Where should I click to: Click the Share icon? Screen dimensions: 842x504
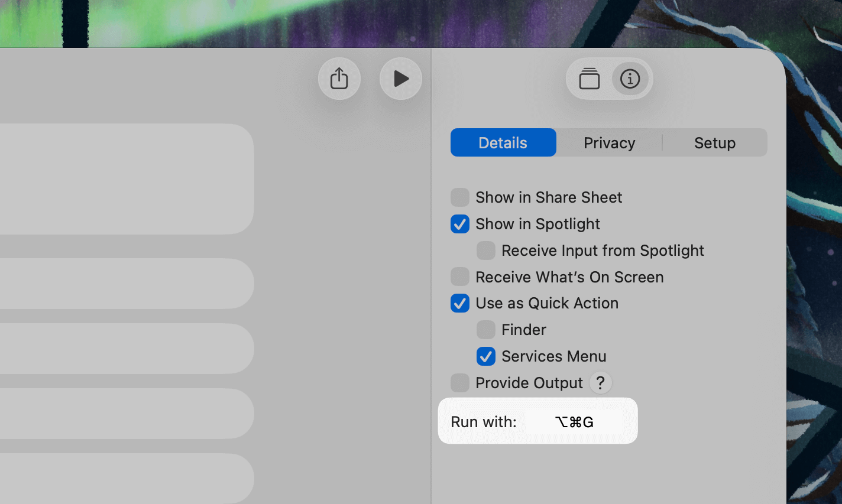pyautogui.click(x=339, y=78)
